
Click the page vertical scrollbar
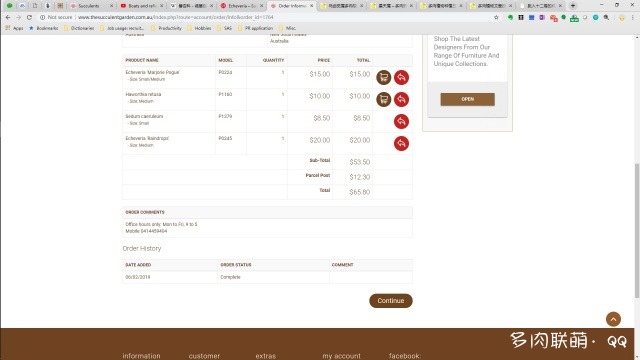(x=637, y=231)
